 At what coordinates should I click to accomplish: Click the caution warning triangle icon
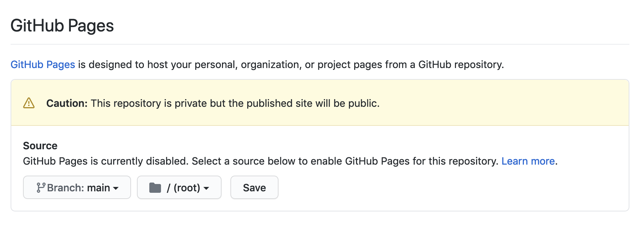coord(29,103)
